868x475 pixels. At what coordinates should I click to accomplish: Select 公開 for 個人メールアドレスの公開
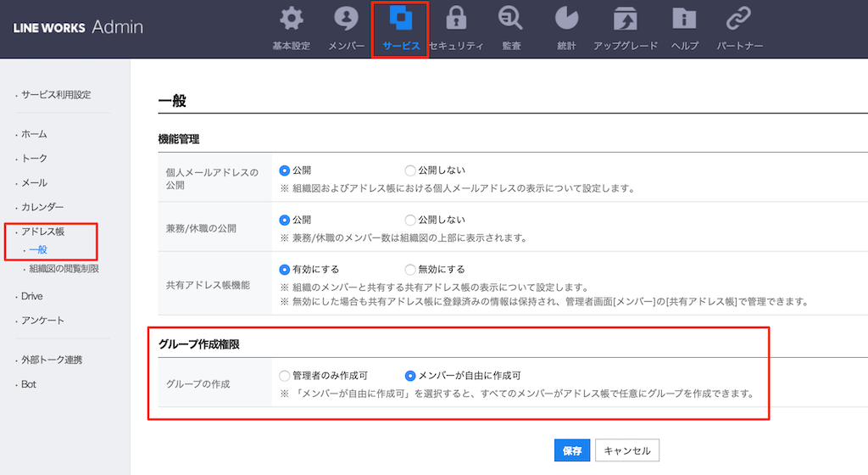pyautogui.click(x=285, y=170)
